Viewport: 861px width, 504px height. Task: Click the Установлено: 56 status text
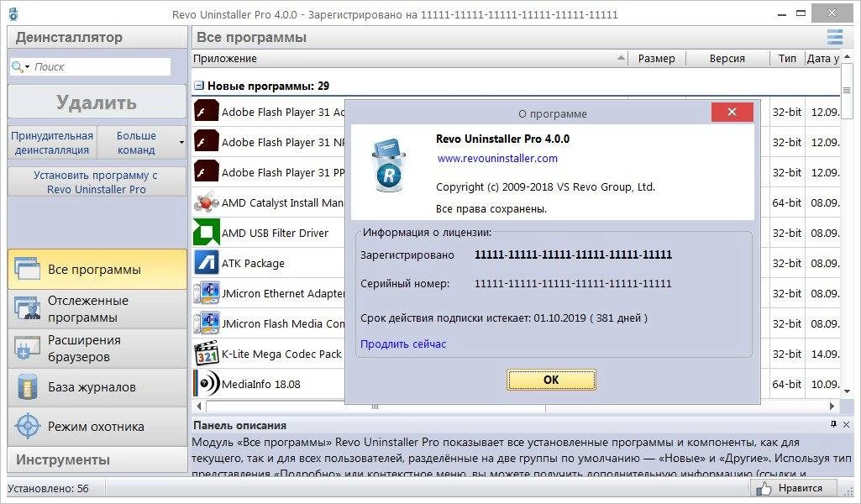[x=49, y=488]
